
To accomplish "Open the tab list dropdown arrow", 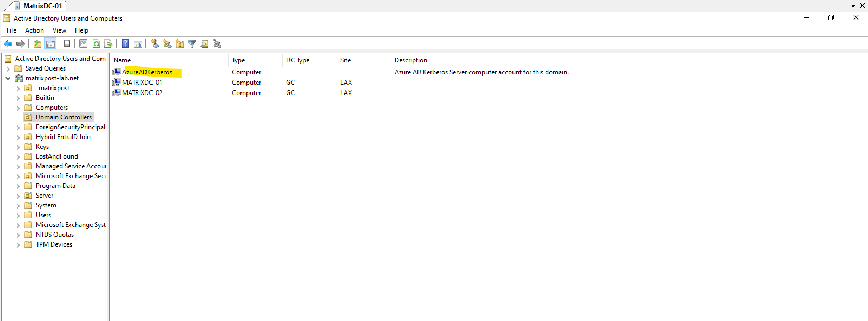I will (853, 5).
